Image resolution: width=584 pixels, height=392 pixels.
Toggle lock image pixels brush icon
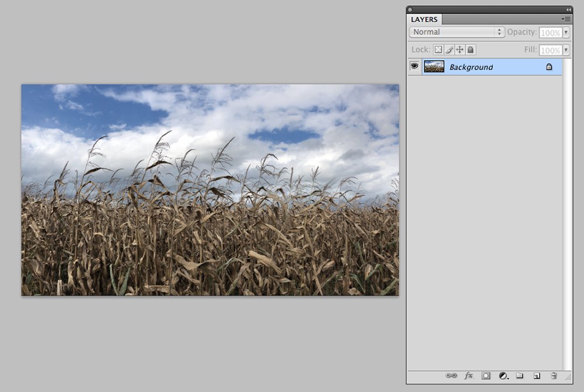449,50
